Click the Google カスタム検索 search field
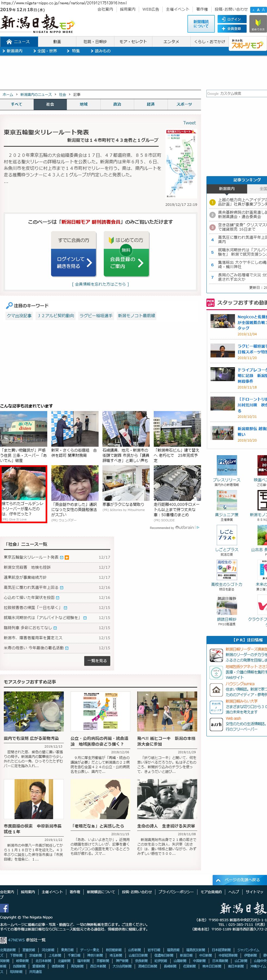 point(237,94)
